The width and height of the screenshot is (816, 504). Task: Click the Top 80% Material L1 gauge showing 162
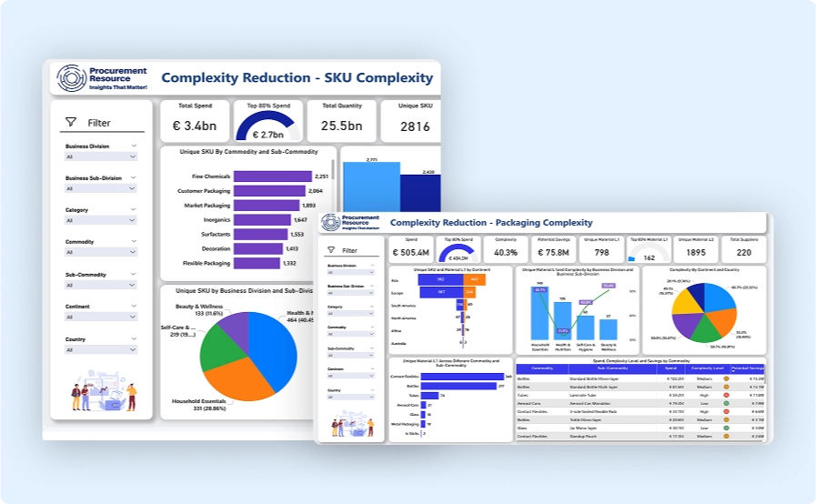click(649, 251)
